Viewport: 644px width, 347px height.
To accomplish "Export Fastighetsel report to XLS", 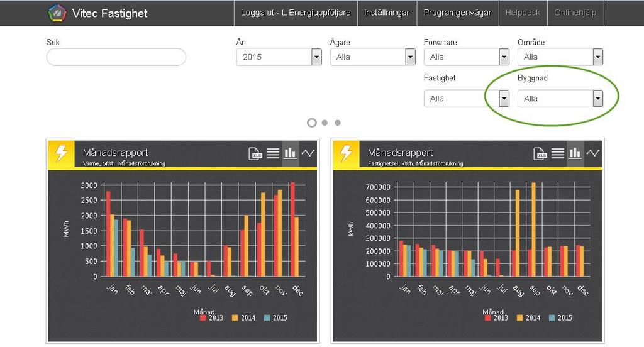I will pos(540,153).
